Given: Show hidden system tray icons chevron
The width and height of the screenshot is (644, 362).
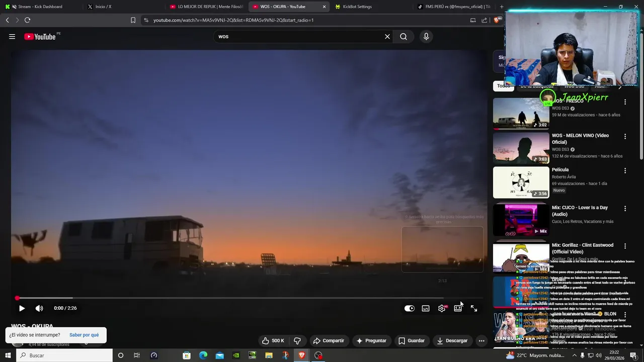Looking at the screenshot, I should 574,355.
